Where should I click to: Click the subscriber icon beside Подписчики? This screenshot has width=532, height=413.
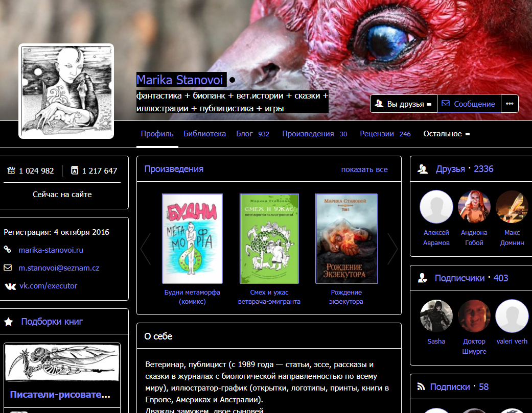coord(423,278)
